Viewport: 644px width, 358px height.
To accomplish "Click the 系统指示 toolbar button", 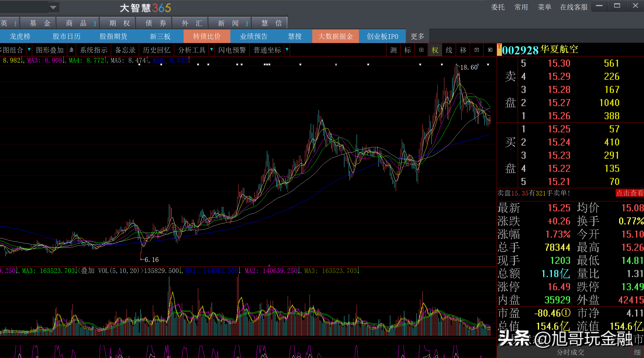I will (x=94, y=50).
